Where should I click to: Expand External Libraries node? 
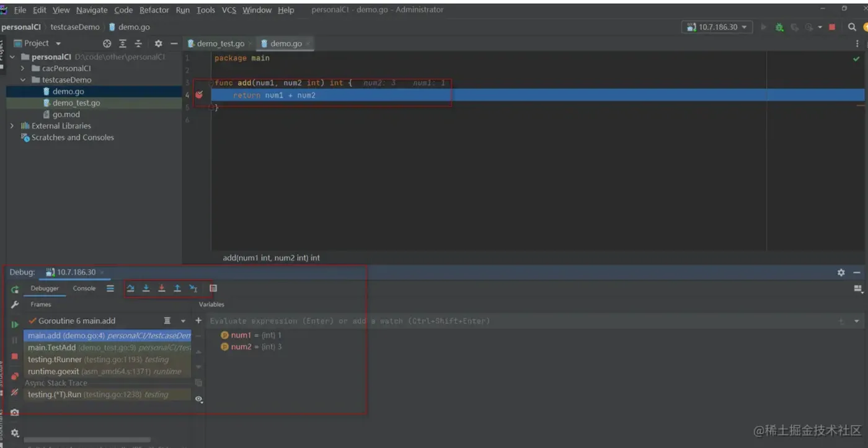(x=12, y=126)
